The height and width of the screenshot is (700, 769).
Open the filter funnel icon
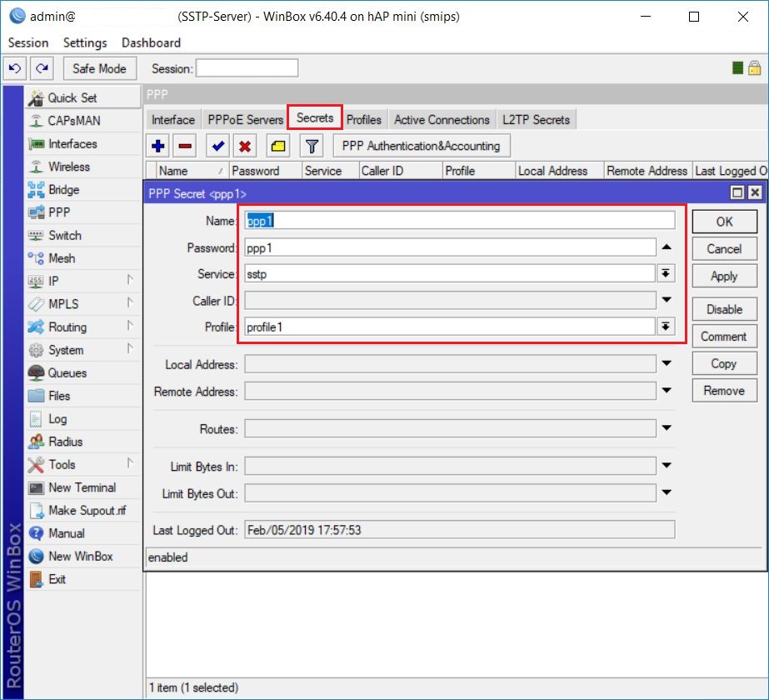pos(312,146)
